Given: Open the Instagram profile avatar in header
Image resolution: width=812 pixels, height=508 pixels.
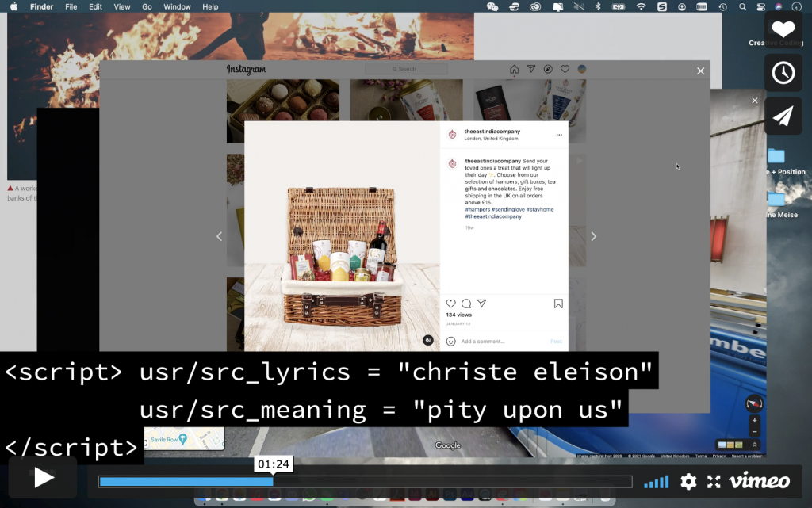Looking at the screenshot, I should pyautogui.click(x=582, y=69).
